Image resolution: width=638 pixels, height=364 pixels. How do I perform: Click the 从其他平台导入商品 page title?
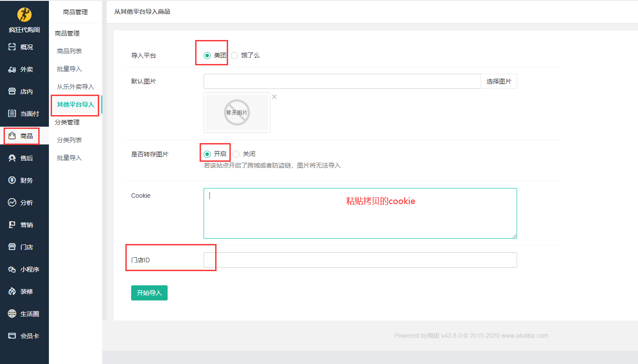coord(142,12)
